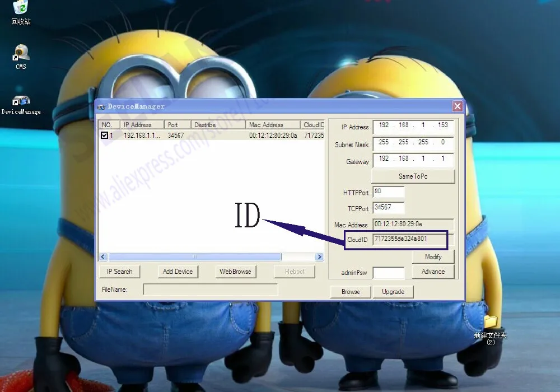Click the right arrow of the horizontal scrollbar
The width and height of the screenshot is (560, 392).
[320, 256]
